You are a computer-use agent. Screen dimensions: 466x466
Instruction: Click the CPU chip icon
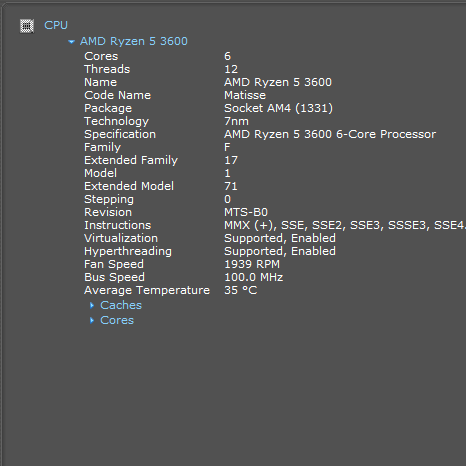coord(27,26)
